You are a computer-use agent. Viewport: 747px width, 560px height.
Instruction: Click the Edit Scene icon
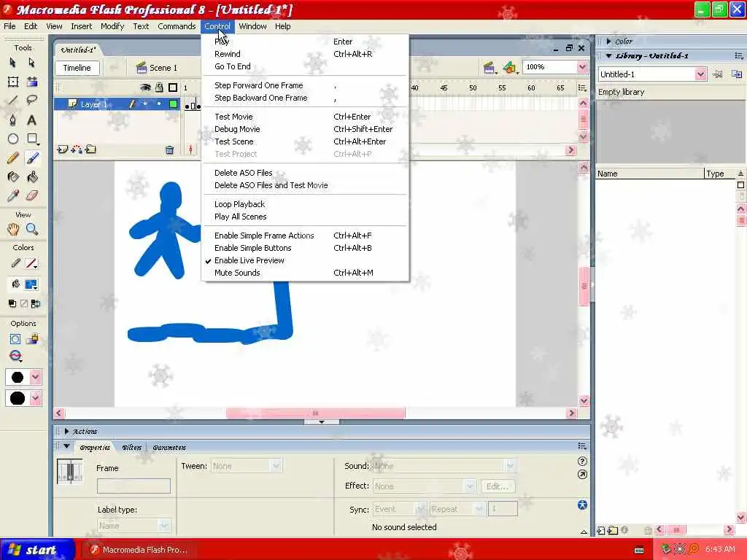pyautogui.click(x=489, y=68)
